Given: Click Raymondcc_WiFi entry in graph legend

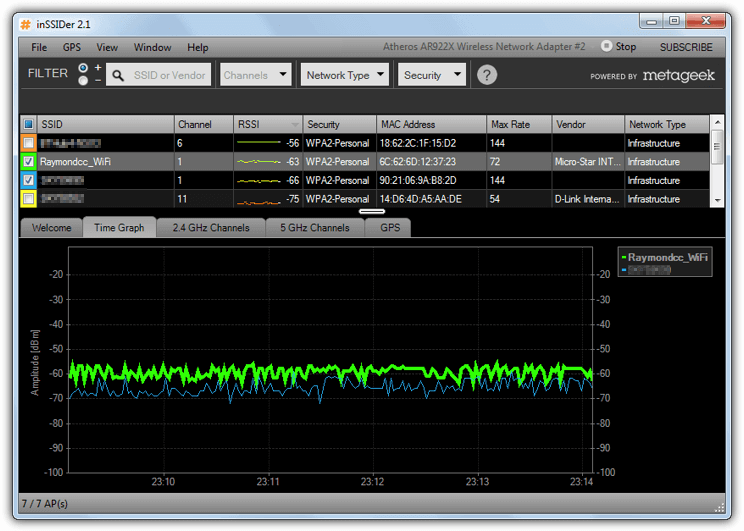Looking at the screenshot, I should [664, 257].
